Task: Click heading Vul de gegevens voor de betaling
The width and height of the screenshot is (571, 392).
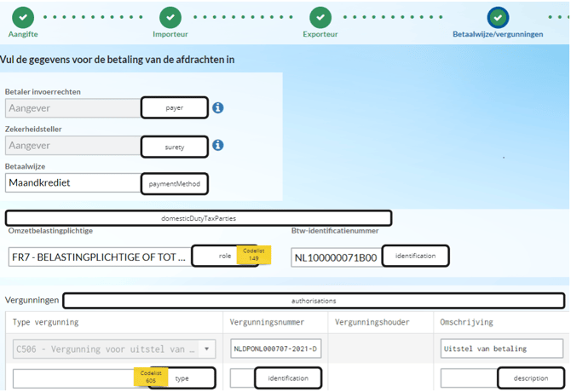Action: tap(117, 60)
